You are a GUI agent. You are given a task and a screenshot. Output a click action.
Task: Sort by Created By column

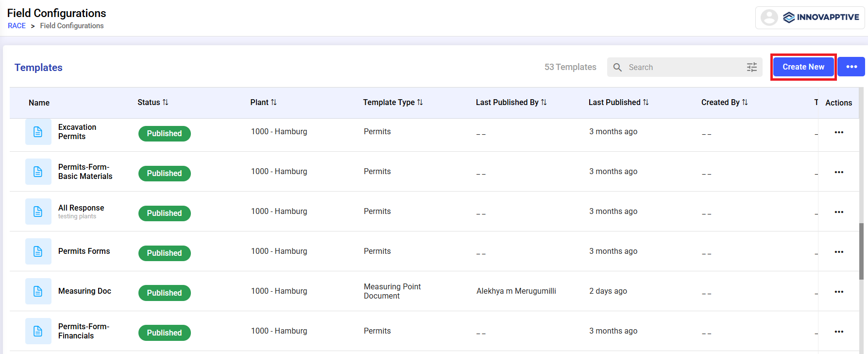click(x=745, y=102)
